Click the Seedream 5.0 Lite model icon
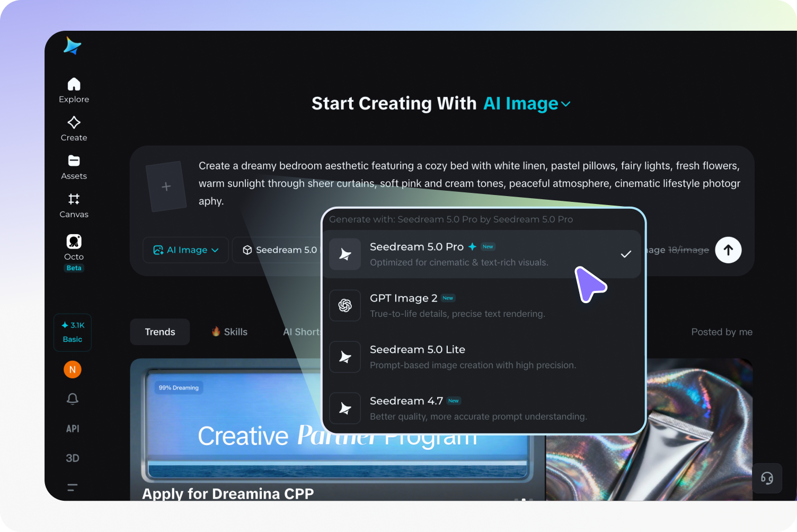The width and height of the screenshot is (797, 532). click(345, 357)
